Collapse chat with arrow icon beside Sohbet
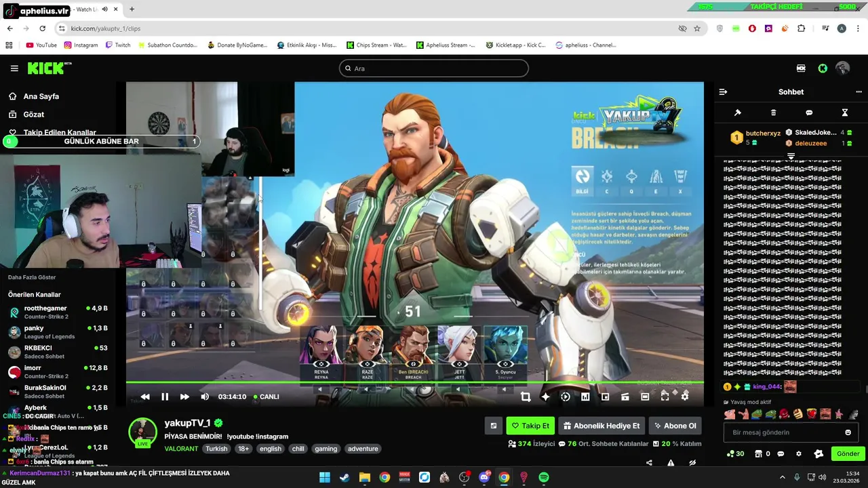The height and width of the screenshot is (488, 868). 723,91
